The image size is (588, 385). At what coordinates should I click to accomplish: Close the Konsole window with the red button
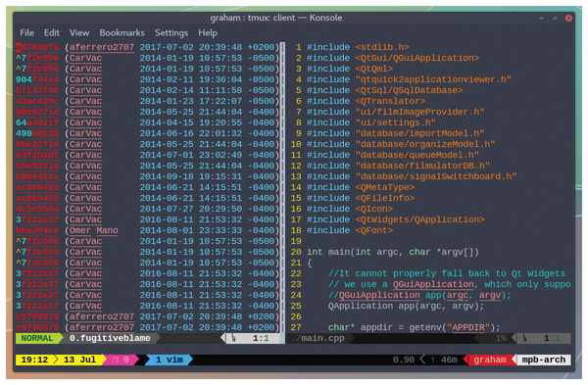(x=568, y=18)
